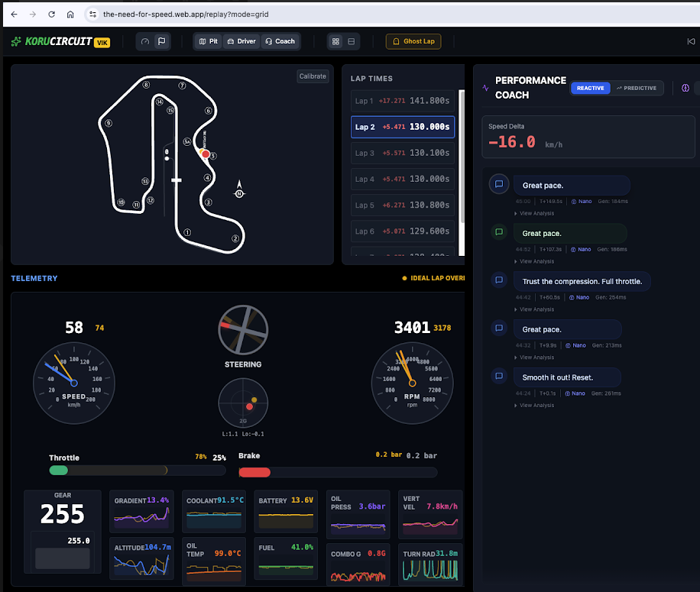Screen dimensions: 700x592
Task: Select Lap 1 in lap times
Action: pos(402,101)
